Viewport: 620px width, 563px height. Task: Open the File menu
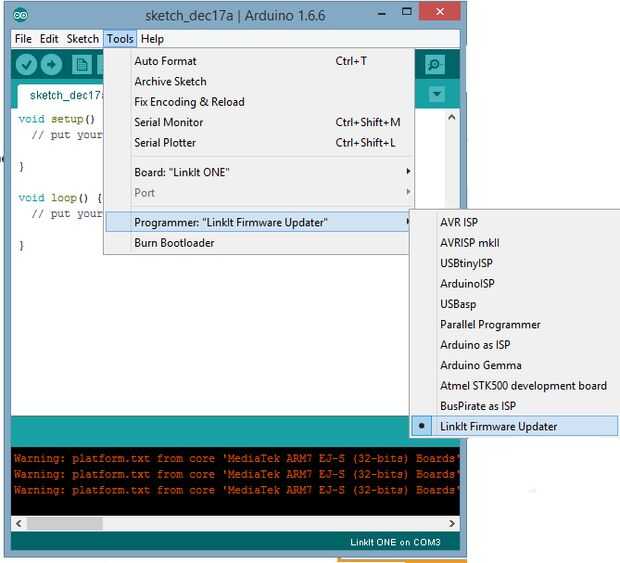(23, 39)
